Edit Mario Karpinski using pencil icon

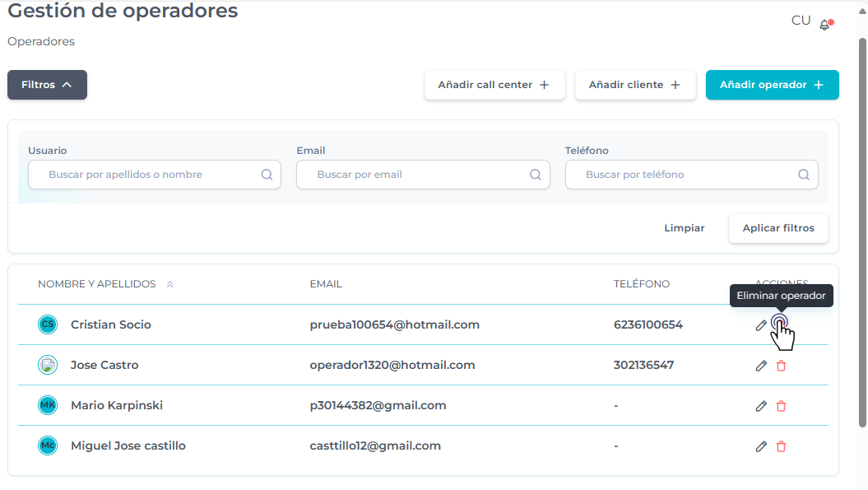[x=761, y=406]
